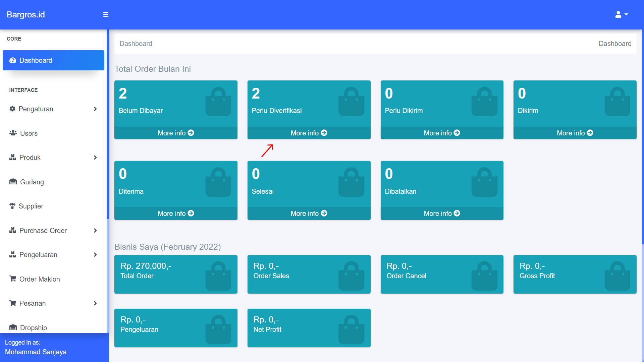Click the Rp. 270,000,- Total Order value
This screenshot has width=644, height=362.
146,266
